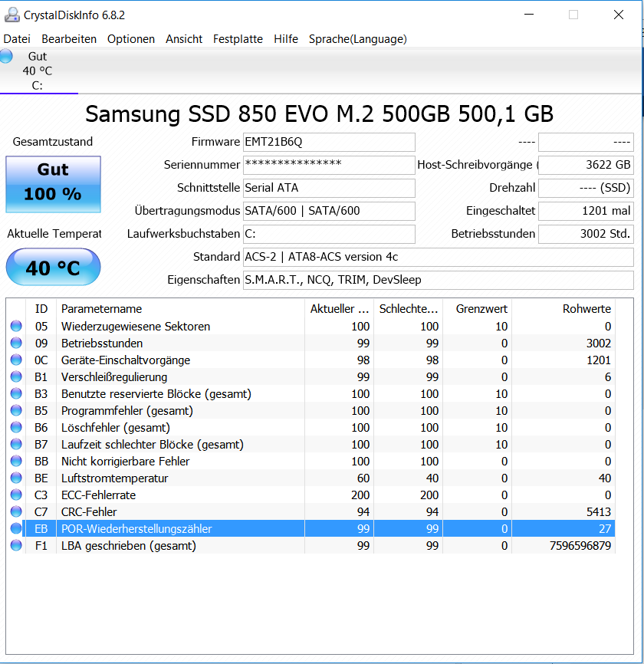Click the empty field next to Firmware dashes
Viewport: 644px width, 664px height.
(x=586, y=142)
